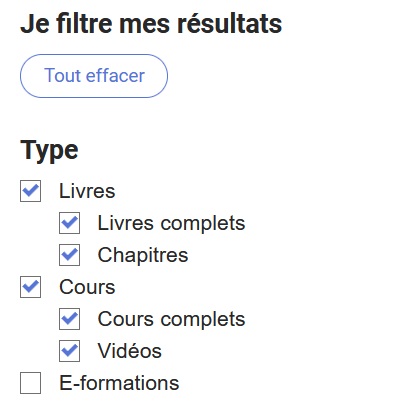Disable the Chapitres checkbox

[x=69, y=255]
